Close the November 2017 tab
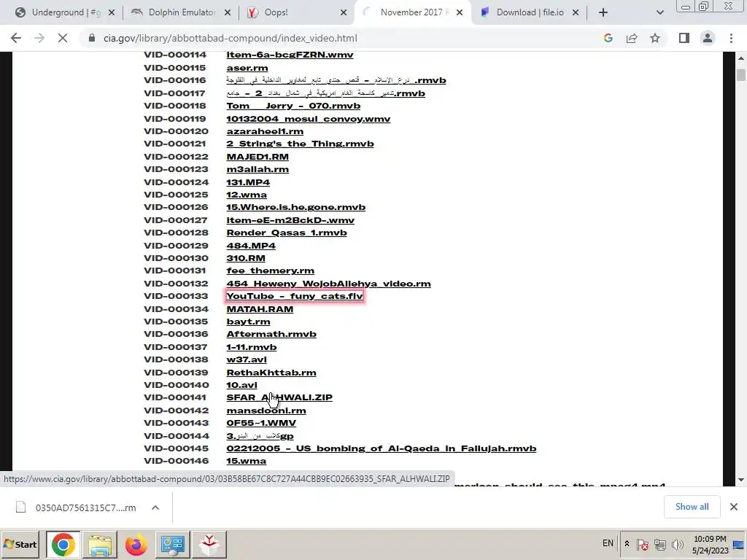 coord(460,12)
